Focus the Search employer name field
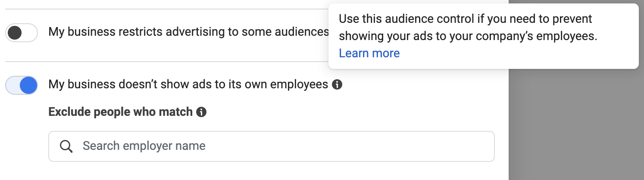The image size is (644, 180). click(272, 146)
